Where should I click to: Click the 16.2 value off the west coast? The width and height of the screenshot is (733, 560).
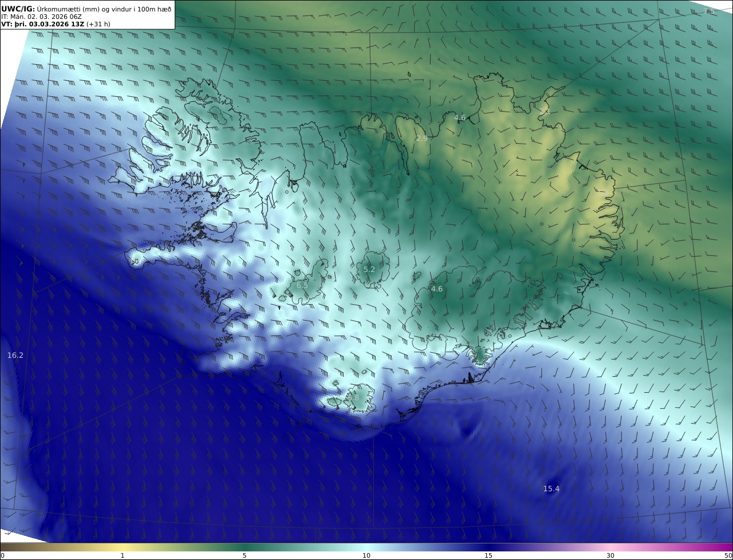tap(15, 356)
